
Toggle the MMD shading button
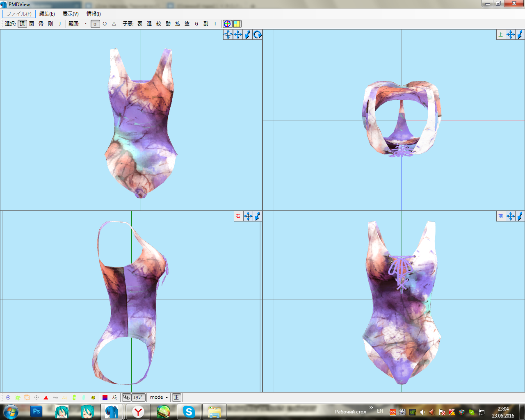(126, 397)
